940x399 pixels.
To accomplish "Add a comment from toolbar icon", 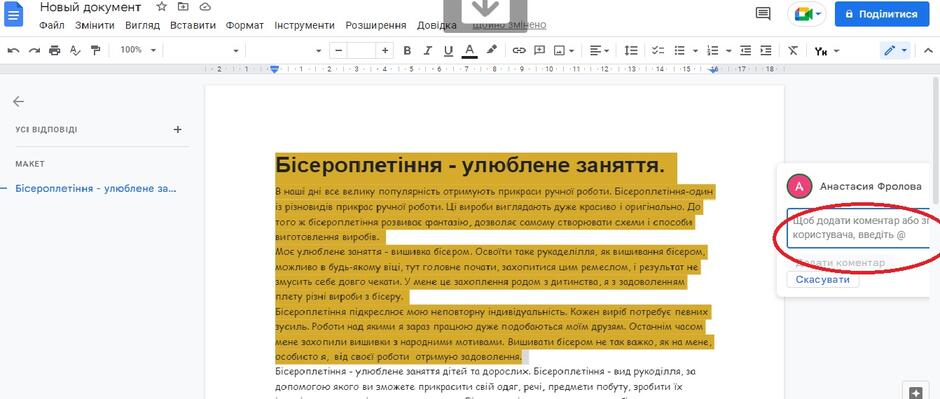I will pos(540,51).
